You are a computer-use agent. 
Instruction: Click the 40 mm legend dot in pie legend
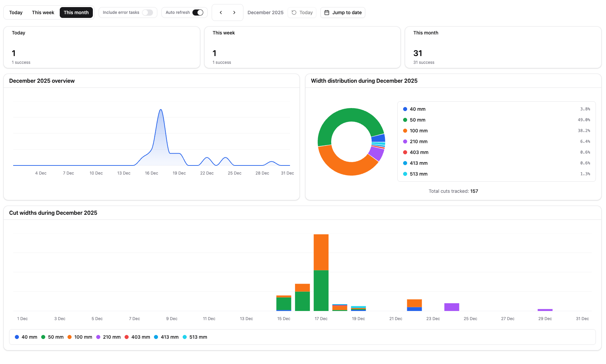click(x=404, y=109)
